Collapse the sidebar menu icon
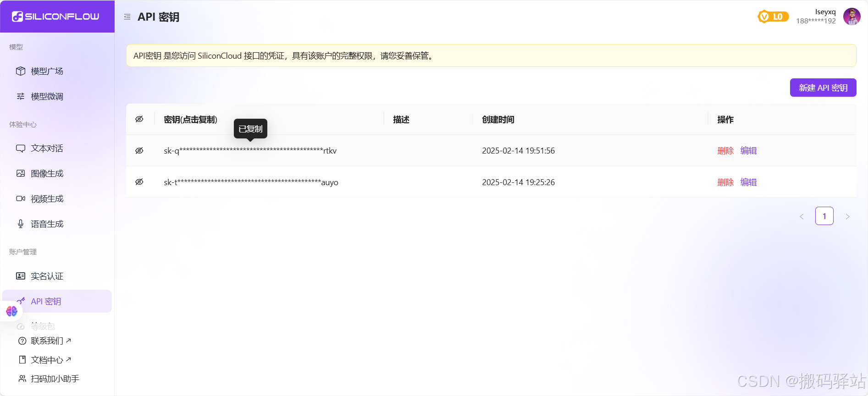Viewport: 868px width, 396px height. pyautogui.click(x=127, y=17)
